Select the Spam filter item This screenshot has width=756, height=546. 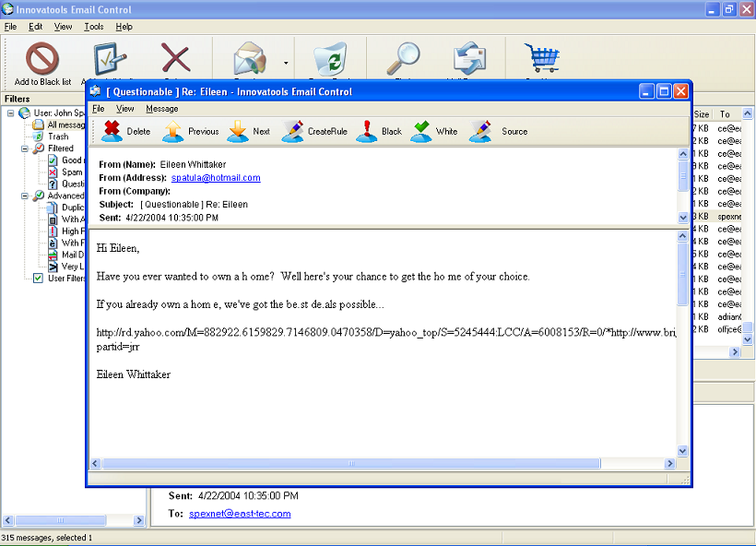pos(72,172)
